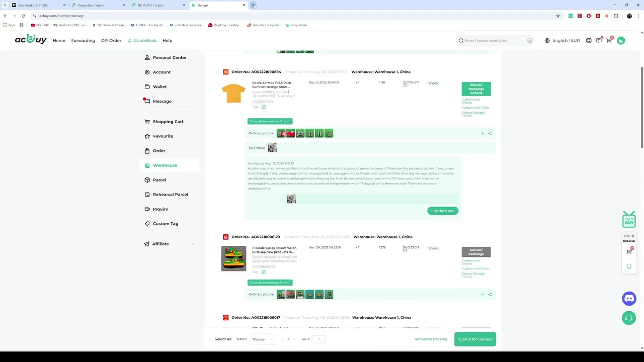Download ordinary pictures for order AO02218006129
This screenshot has height=362, width=644.
(x=482, y=294)
